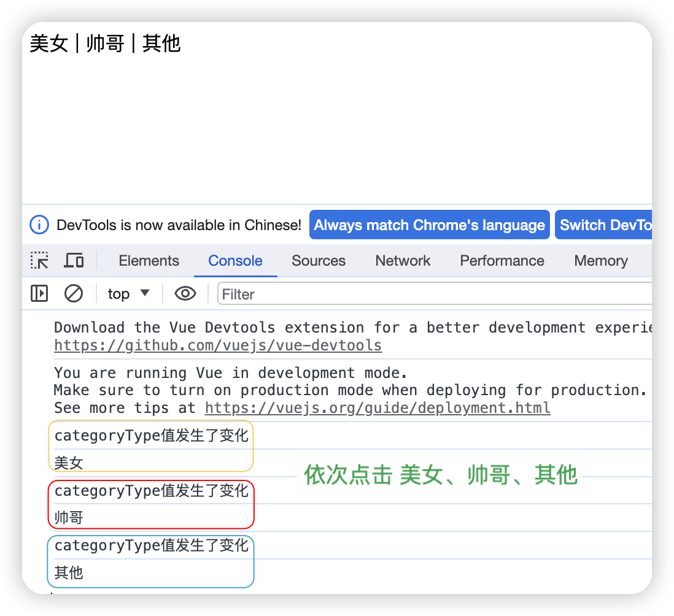Click the inspect element selector icon
Screen dimensions: 674x616
[x=40, y=261]
